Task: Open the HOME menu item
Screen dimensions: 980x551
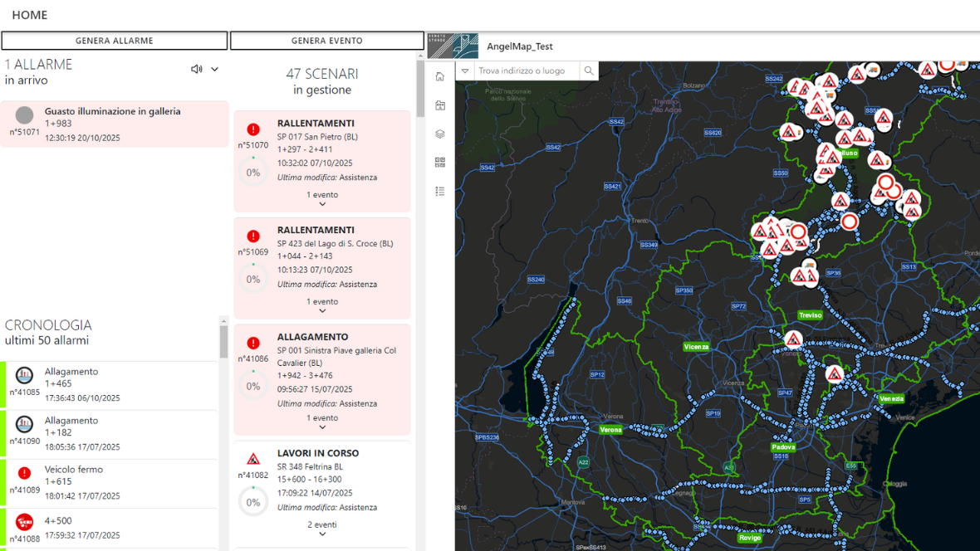Action: (29, 14)
